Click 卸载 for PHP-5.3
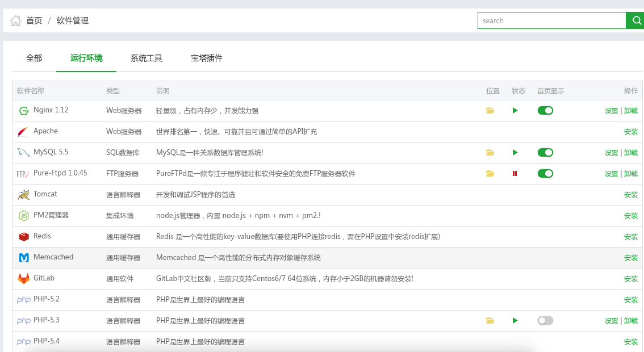Image resolution: width=644 pixels, height=352 pixels. click(x=631, y=321)
